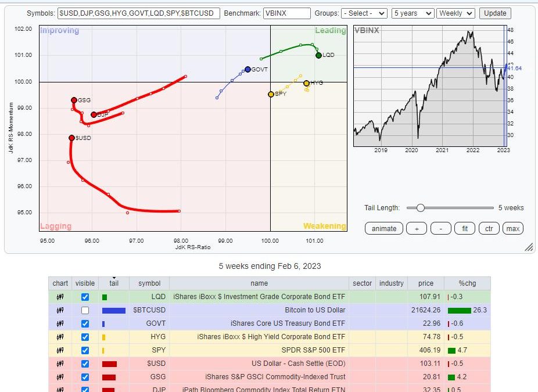Click the 21624.26 price cell
Viewport: 538px width, 392px height.
pos(426,310)
